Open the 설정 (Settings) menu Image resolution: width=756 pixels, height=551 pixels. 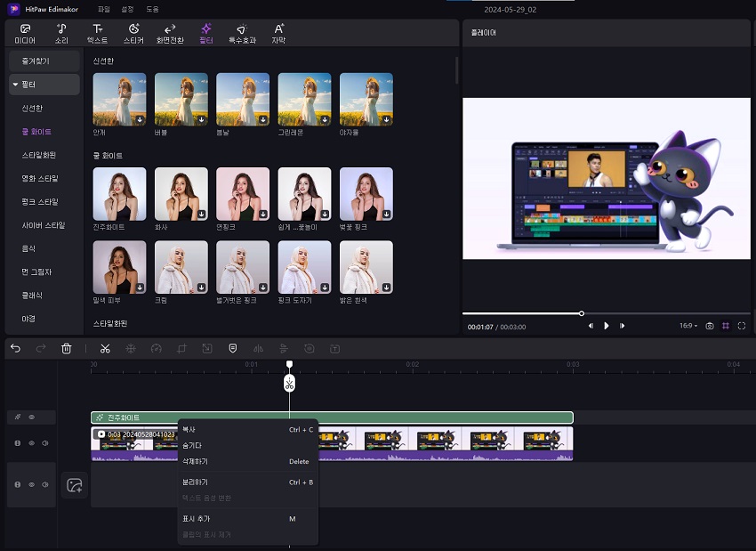click(127, 9)
